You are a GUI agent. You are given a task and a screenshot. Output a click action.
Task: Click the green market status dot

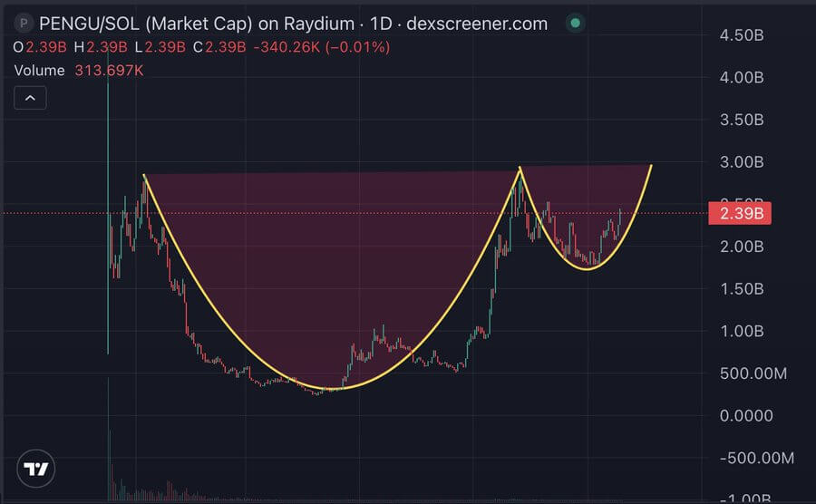click(x=575, y=23)
